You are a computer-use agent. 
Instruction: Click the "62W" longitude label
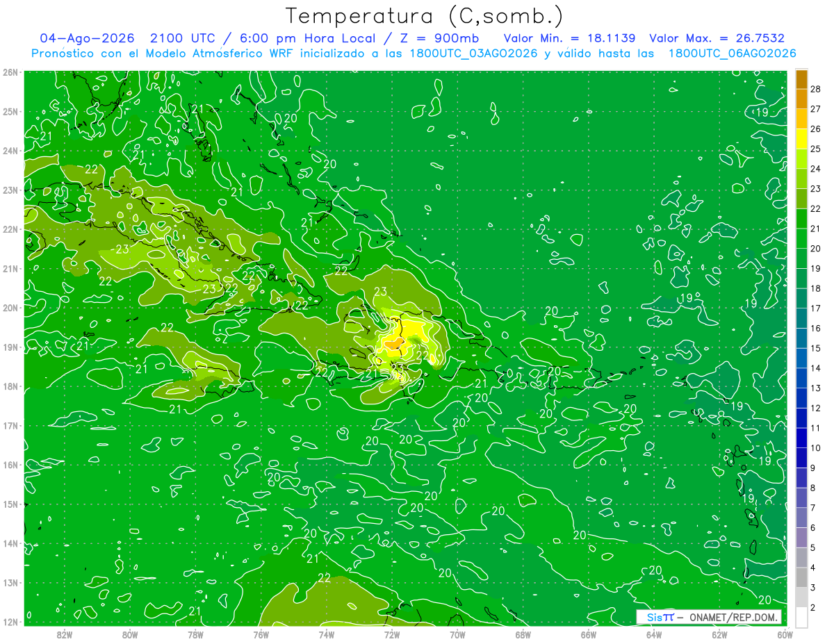point(719,634)
